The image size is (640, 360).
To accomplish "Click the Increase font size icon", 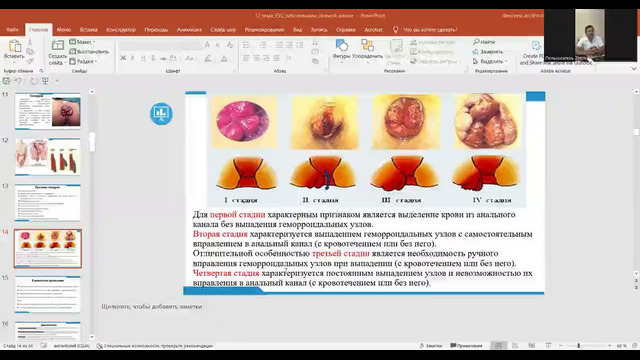I will point(208,45).
